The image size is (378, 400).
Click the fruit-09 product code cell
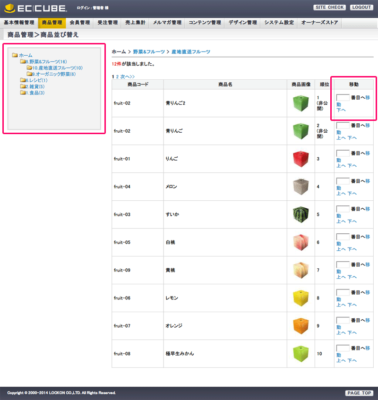pyautogui.click(x=138, y=270)
